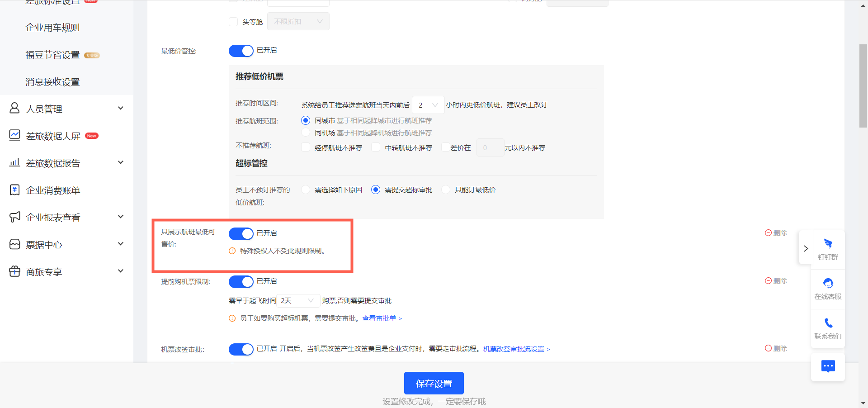Open 在线客服 online support icon
This screenshot has height=408, width=868.
point(828,284)
